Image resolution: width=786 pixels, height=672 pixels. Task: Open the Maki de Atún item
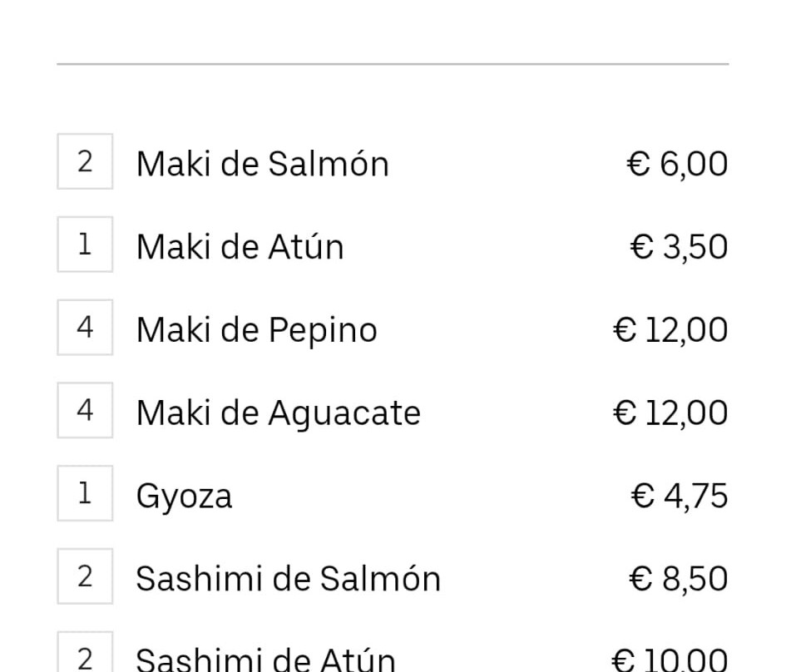[240, 247]
